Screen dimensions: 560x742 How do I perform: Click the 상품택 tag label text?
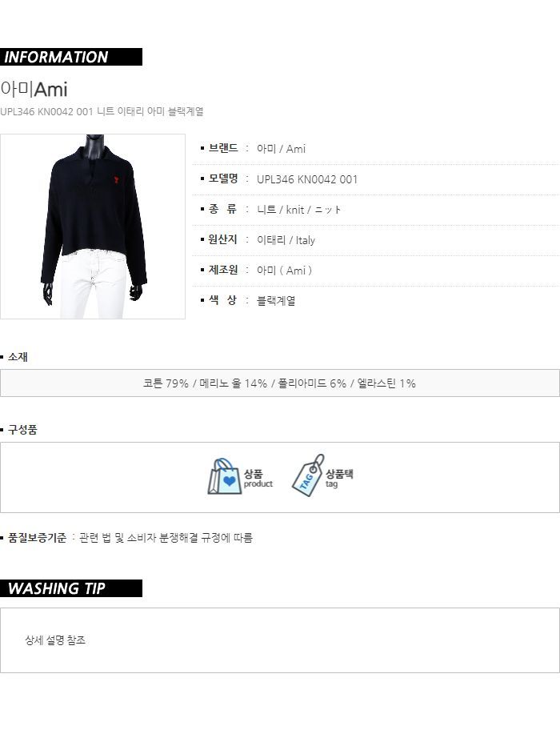339,474
